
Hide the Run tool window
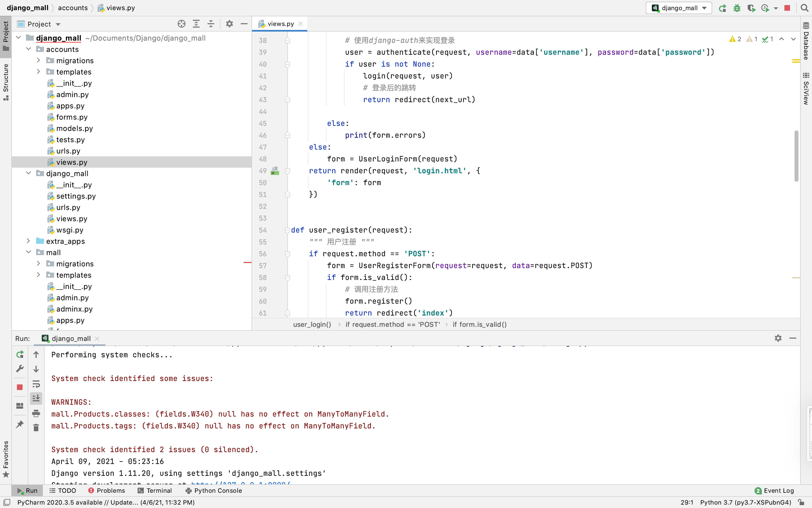[793, 338]
